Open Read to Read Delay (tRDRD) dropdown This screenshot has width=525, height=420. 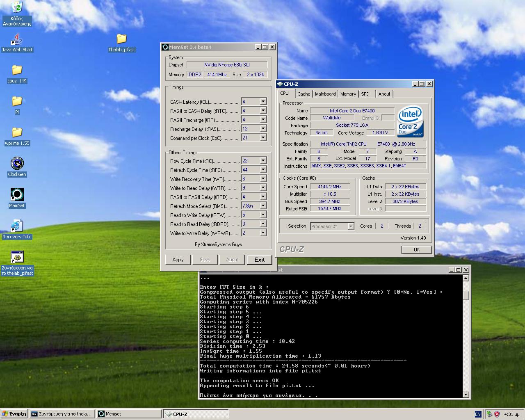263,224
